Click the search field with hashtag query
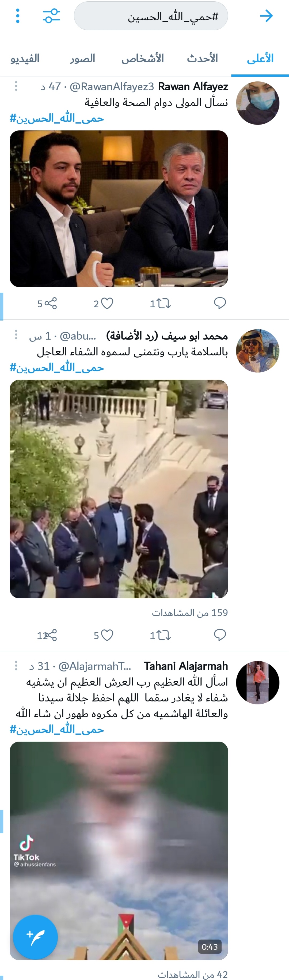Image resolution: width=289 pixels, height=980 pixels. (x=151, y=16)
